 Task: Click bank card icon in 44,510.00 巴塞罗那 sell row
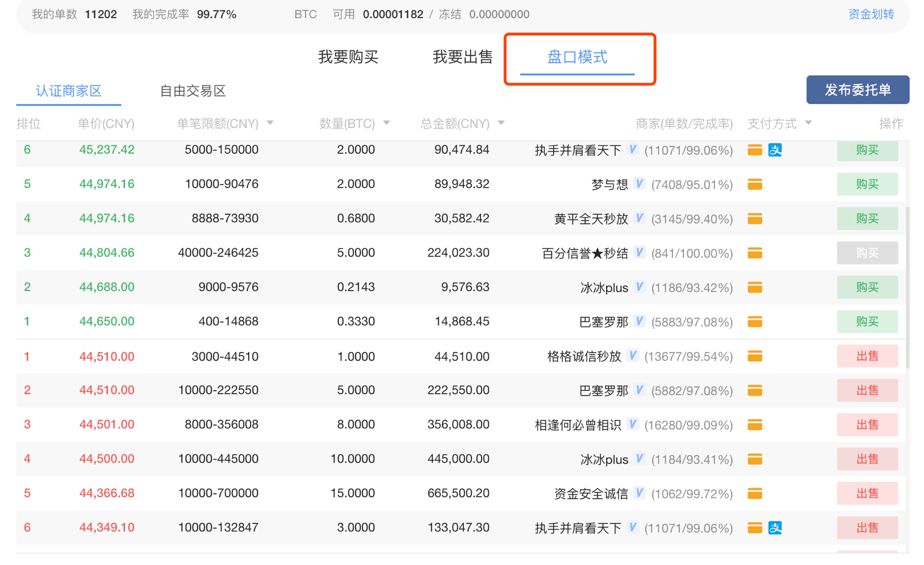click(755, 390)
